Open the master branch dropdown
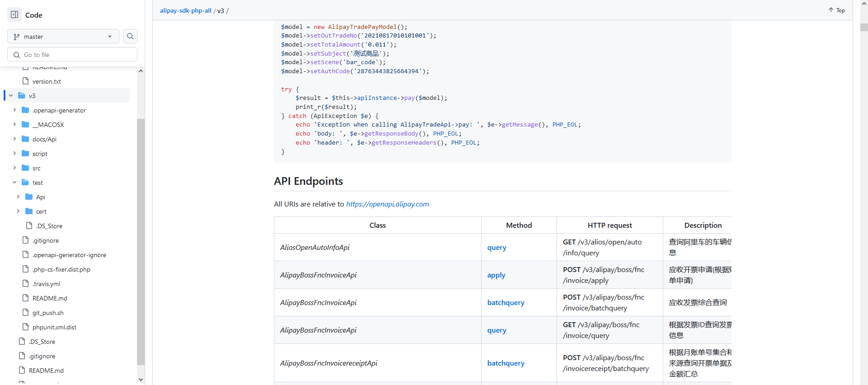 point(63,37)
